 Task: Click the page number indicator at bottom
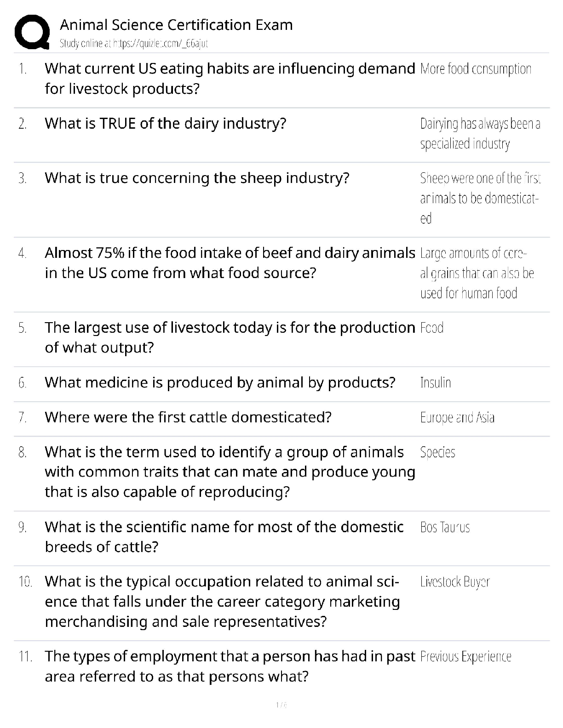281,705
